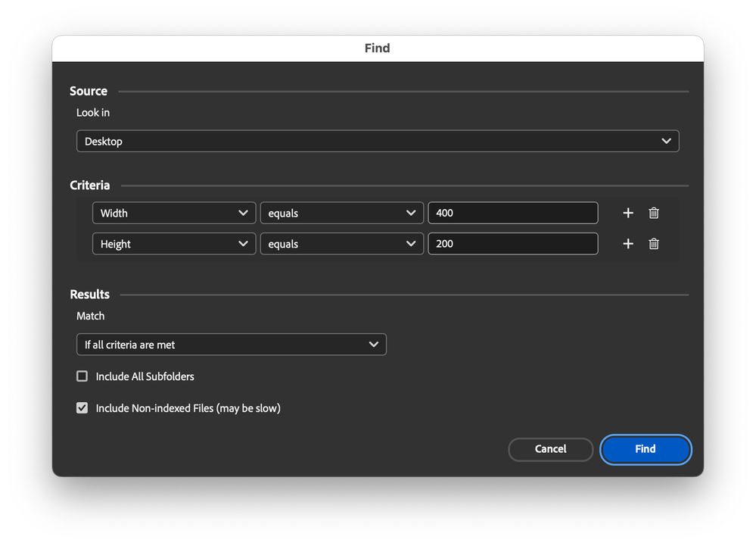Click the Include All Subfolders label

(x=145, y=376)
